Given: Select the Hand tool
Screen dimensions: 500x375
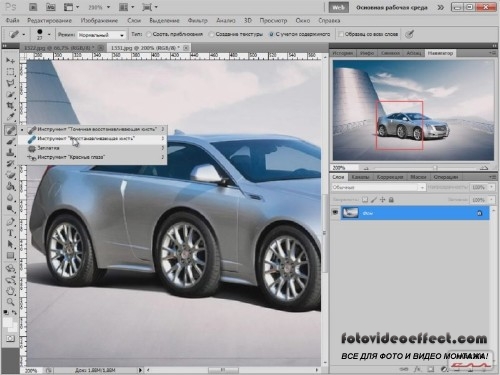Looking at the screenshot, I should coord(10,291).
